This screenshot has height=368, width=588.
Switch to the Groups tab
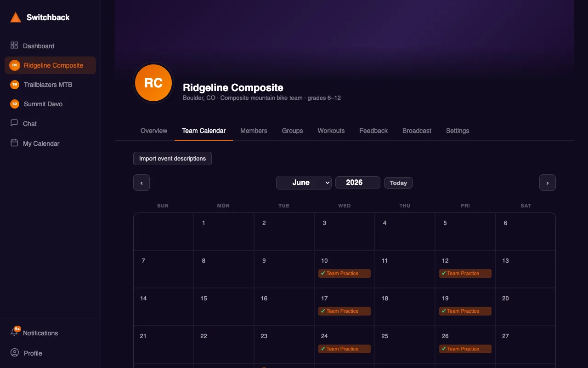pyautogui.click(x=292, y=131)
